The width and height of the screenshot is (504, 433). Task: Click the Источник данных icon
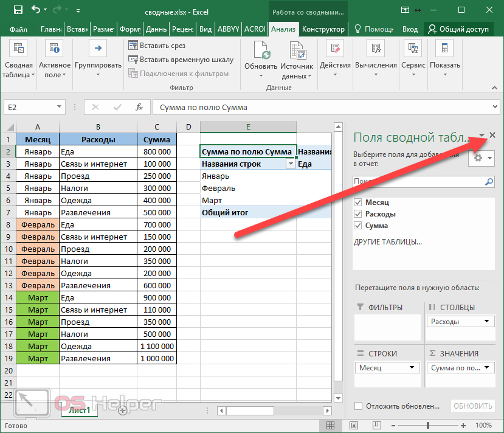pos(297,50)
